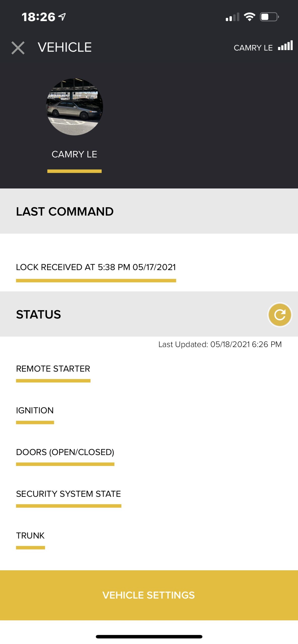The image size is (298, 644).
Task: Expand the Last Command section
Action: [x=64, y=211]
